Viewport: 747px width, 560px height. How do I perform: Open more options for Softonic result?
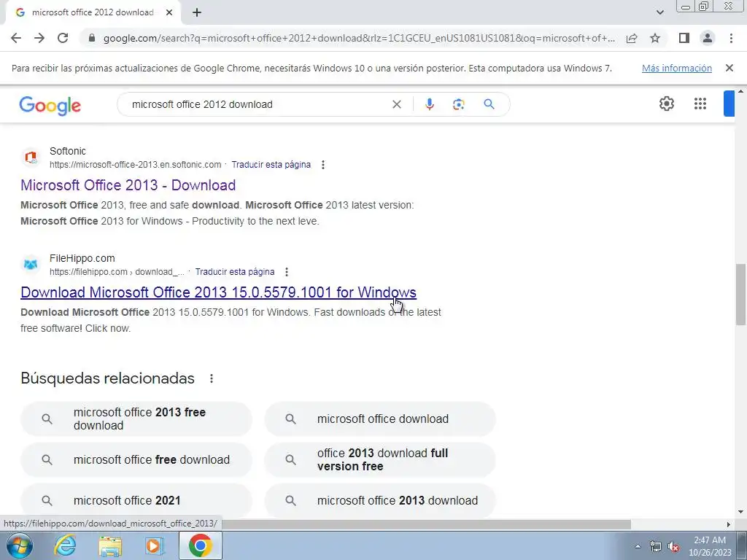click(323, 165)
